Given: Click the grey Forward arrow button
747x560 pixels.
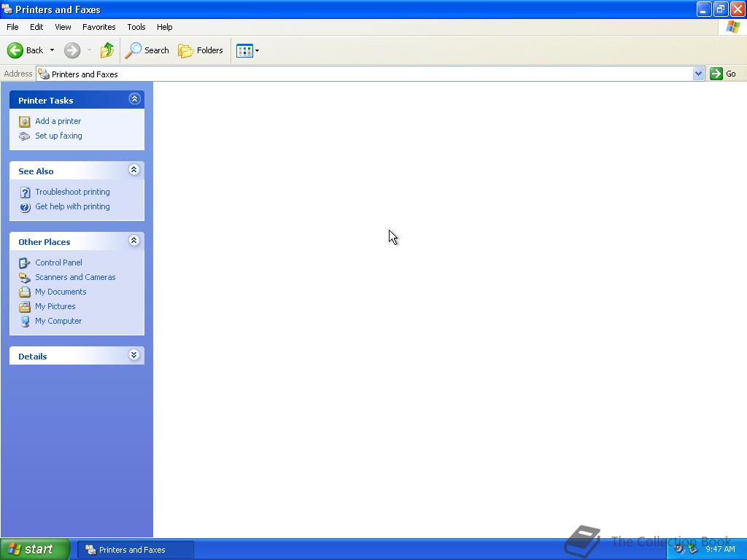Looking at the screenshot, I should pyautogui.click(x=72, y=50).
